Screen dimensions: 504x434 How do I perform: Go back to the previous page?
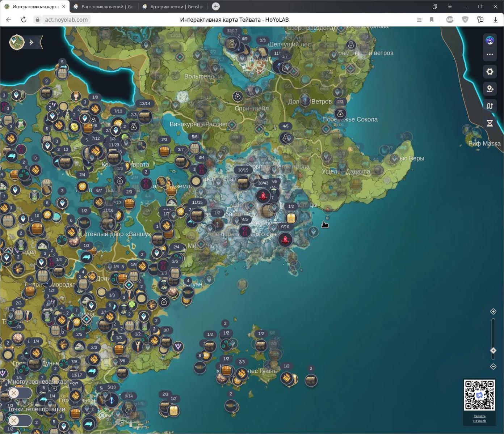tap(9, 20)
